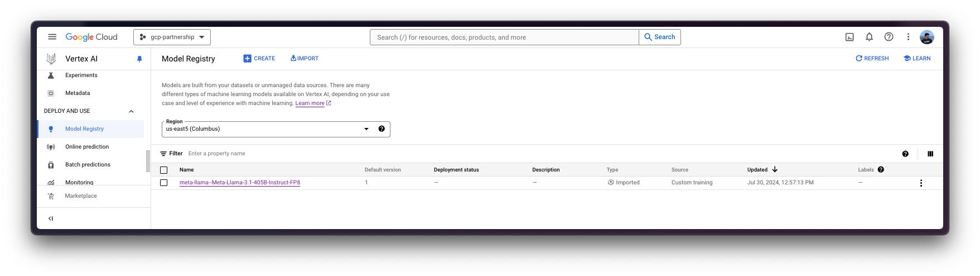980x276 pixels.
Task: Sort by the Name column header
Action: (x=186, y=170)
